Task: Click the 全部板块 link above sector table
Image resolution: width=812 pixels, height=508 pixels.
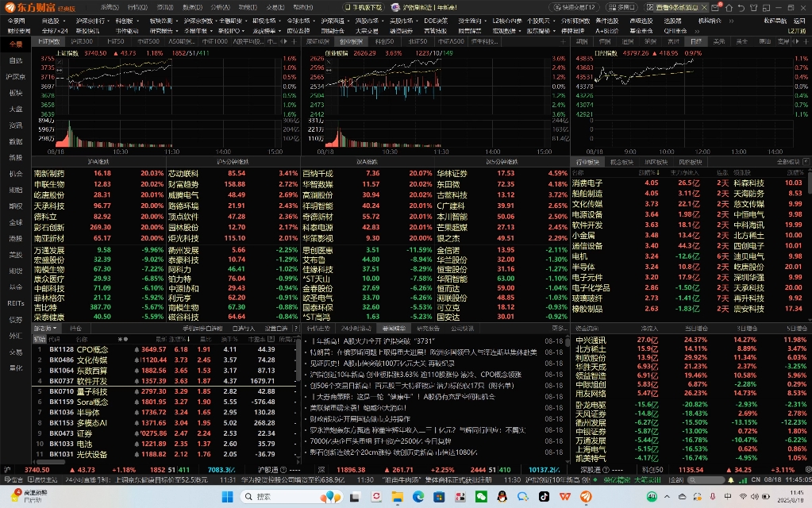Action: (x=788, y=162)
